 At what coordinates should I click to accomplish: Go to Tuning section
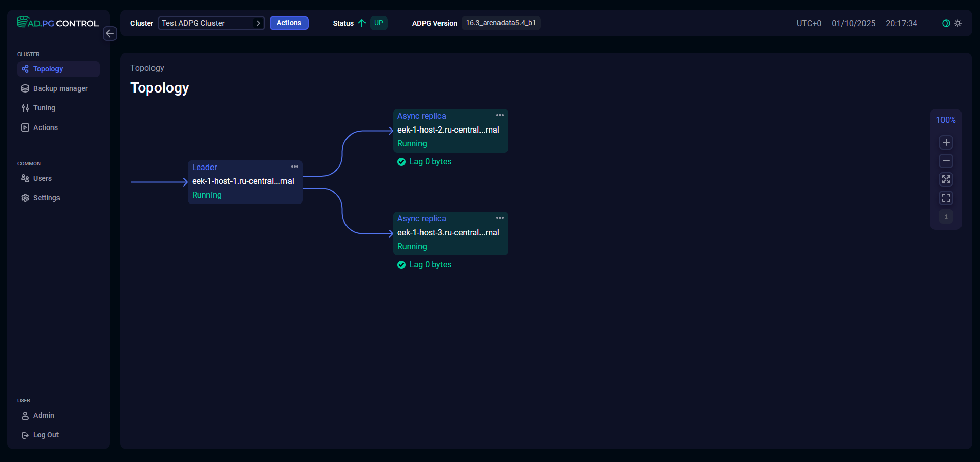click(44, 108)
